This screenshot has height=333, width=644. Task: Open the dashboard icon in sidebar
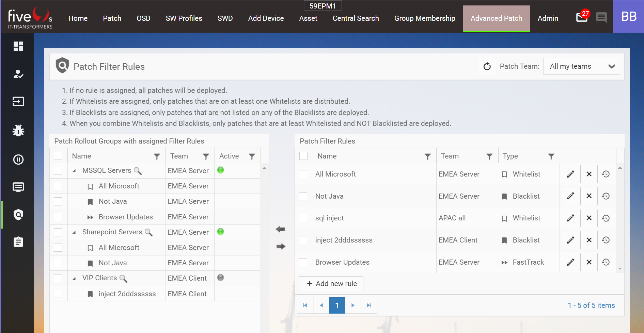[18, 46]
